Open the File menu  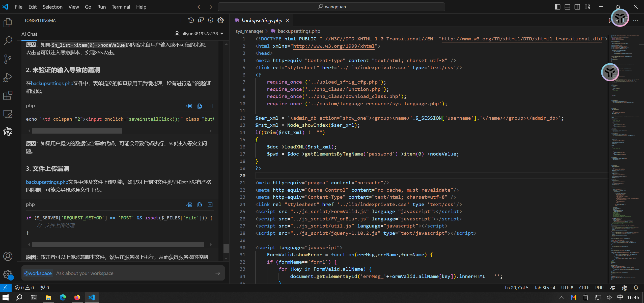click(x=19, y=7)
